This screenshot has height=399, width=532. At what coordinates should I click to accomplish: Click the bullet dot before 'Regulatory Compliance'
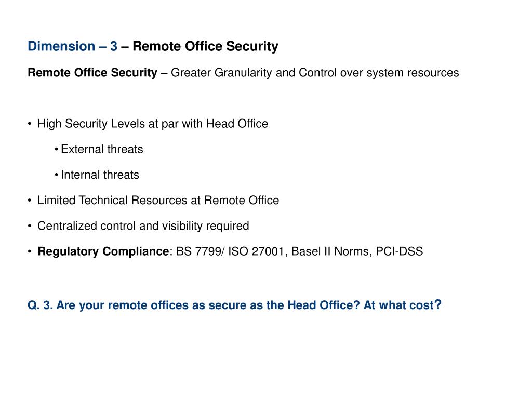coord(30,251)
